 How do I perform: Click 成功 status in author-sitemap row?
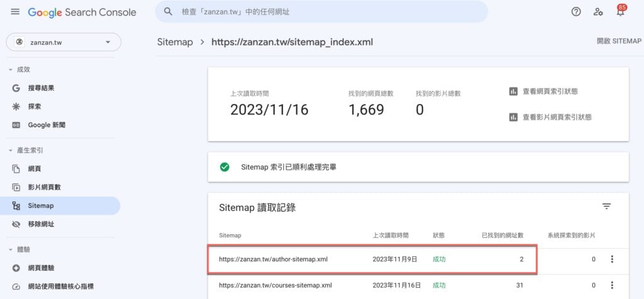(439, 259)
